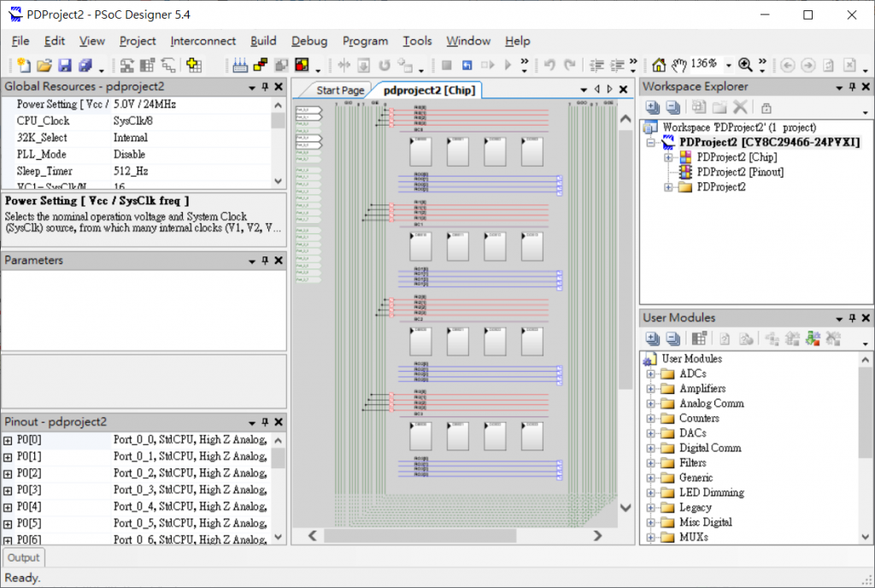Expand the ADCs user modules folder
This screenshot has height=588, width=875.
[x=650, y=373]
